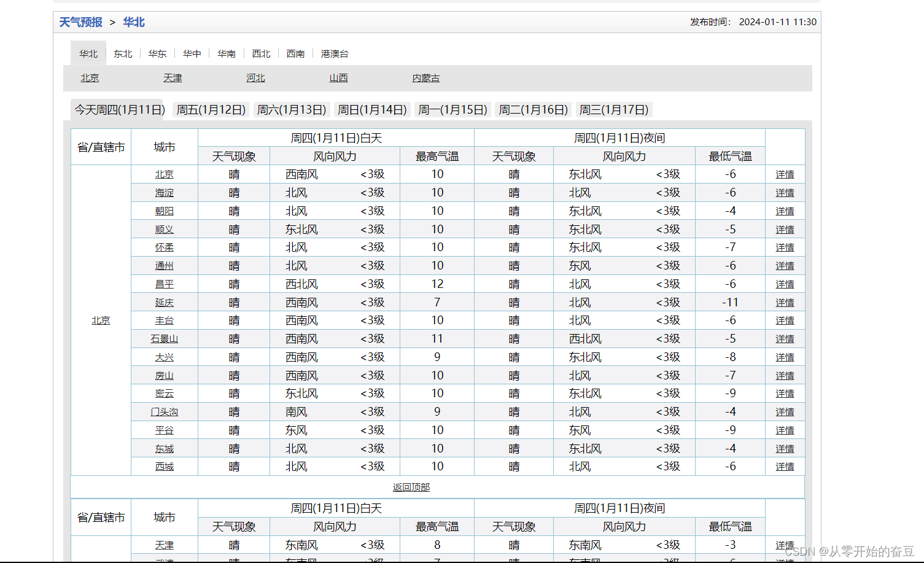Open the 延庆 city link
Viewport: 924px width, 563px height.
164,303
